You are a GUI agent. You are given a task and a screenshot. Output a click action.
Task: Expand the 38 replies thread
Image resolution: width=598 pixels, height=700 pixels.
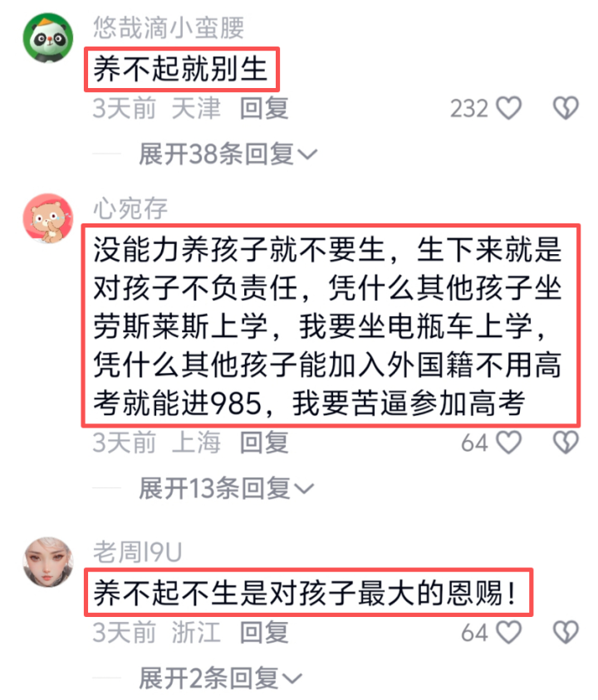pos(228,154)
